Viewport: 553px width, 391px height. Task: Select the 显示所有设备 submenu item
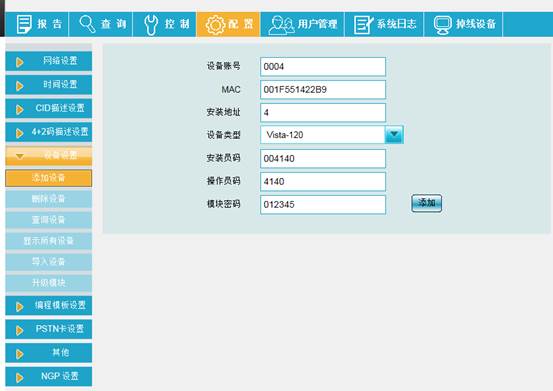[x=49, y=241]
